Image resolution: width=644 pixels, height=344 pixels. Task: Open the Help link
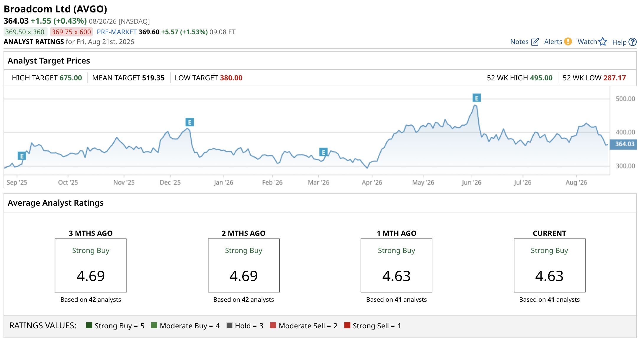619,42
